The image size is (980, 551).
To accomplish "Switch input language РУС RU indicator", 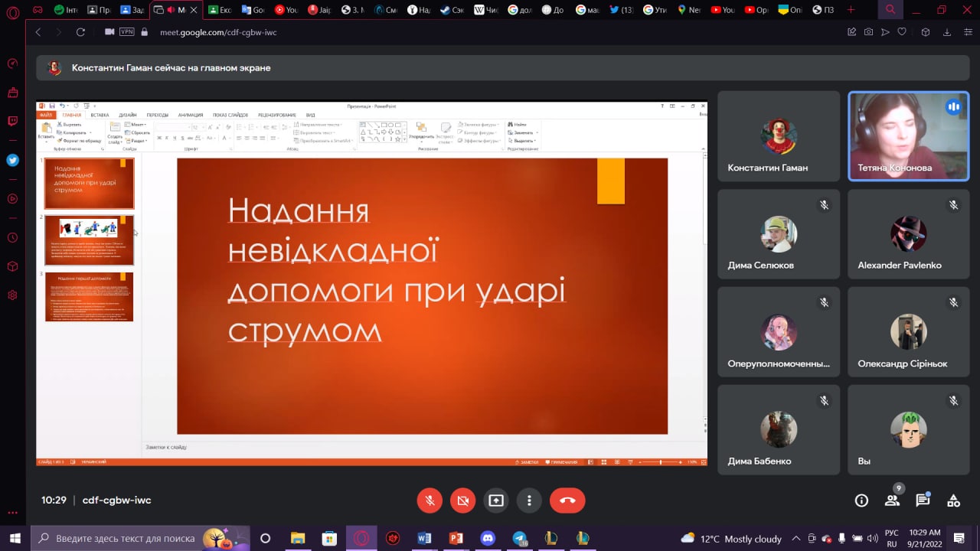I will pyautogui.click(x=892, y=538).
